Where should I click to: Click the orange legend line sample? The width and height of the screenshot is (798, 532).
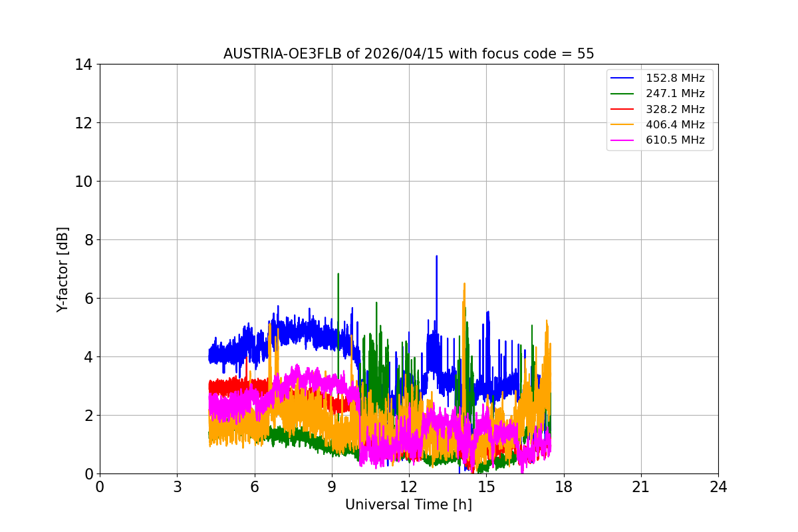click(x=623, y=125)
